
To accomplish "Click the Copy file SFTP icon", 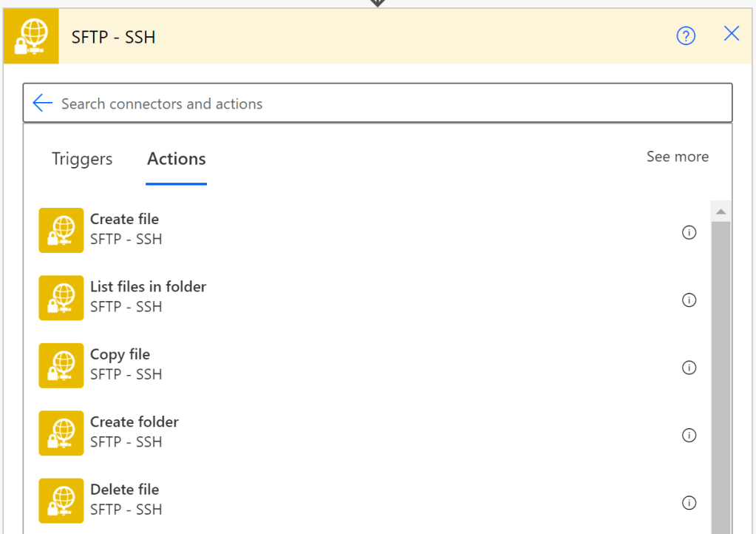I will (61, 365).
